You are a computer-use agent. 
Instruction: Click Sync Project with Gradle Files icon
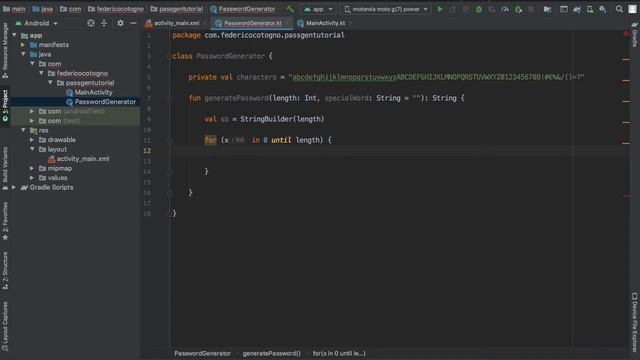(576, 9)
